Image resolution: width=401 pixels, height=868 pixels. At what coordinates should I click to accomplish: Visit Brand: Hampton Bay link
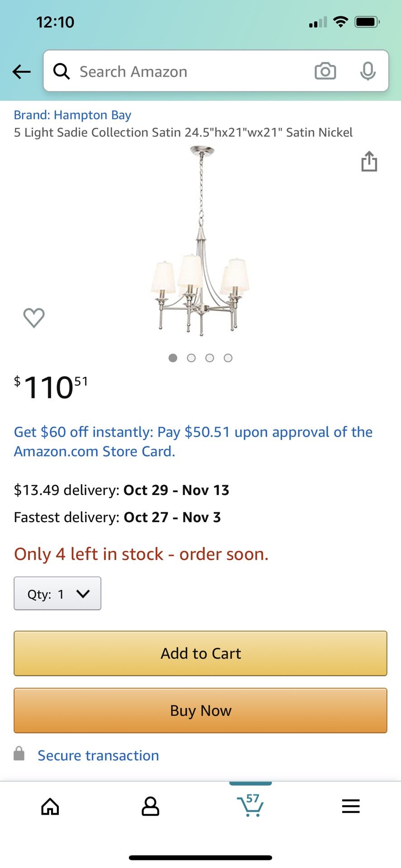(72, 115)
